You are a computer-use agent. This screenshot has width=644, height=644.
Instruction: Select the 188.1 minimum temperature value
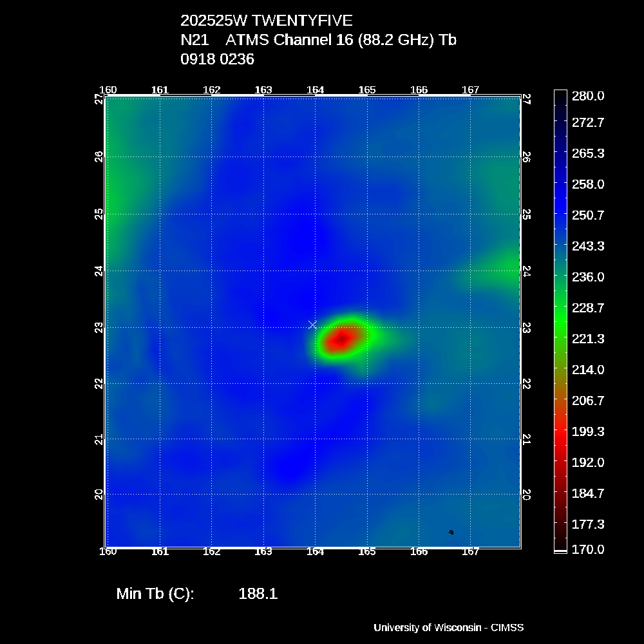point(258,594)
